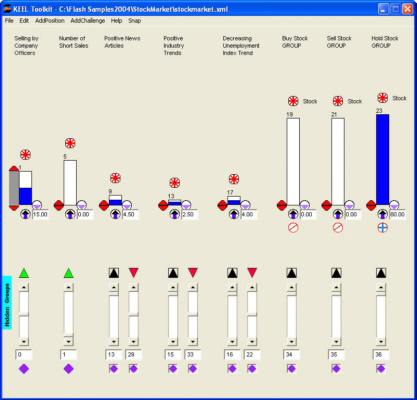Toggle the black triangle box above field 34
The height and width of the screenshot is (400, 417).
(292, 273)
